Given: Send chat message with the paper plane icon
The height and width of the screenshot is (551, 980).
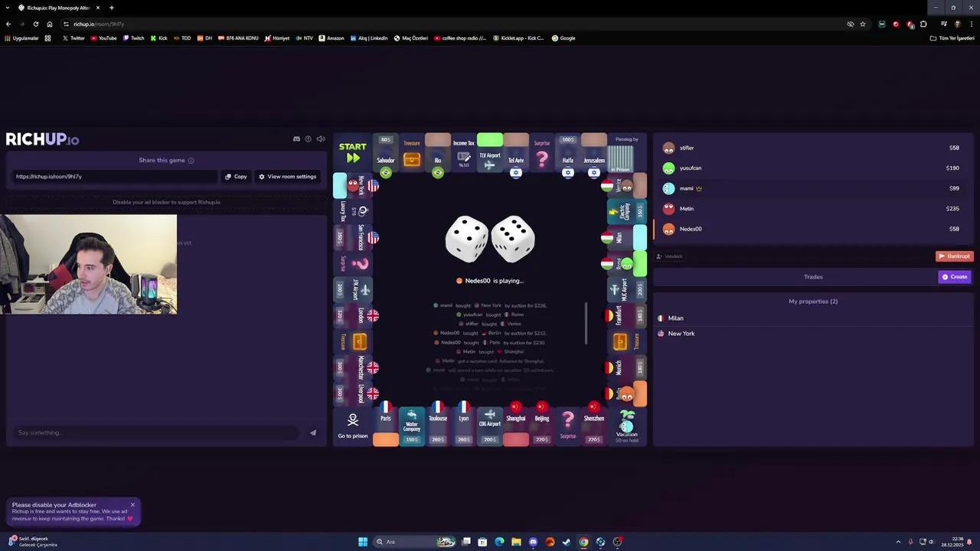Looking at the screenshot, I should pos(312,432).
